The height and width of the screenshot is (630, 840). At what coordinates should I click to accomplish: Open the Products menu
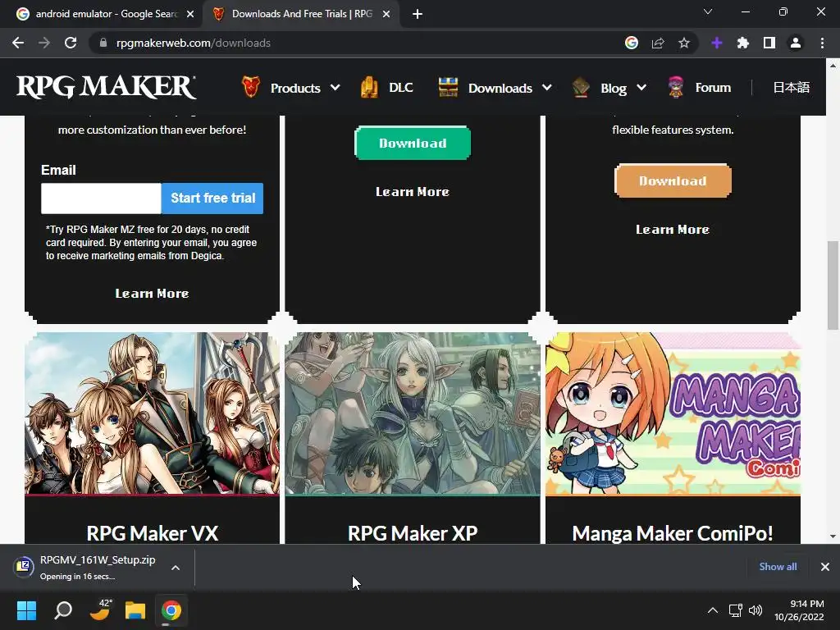point(295,88)
